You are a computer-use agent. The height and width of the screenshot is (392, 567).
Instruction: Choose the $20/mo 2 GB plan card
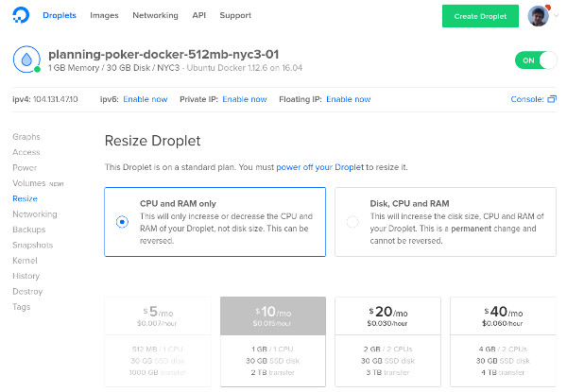coord(387,341)
